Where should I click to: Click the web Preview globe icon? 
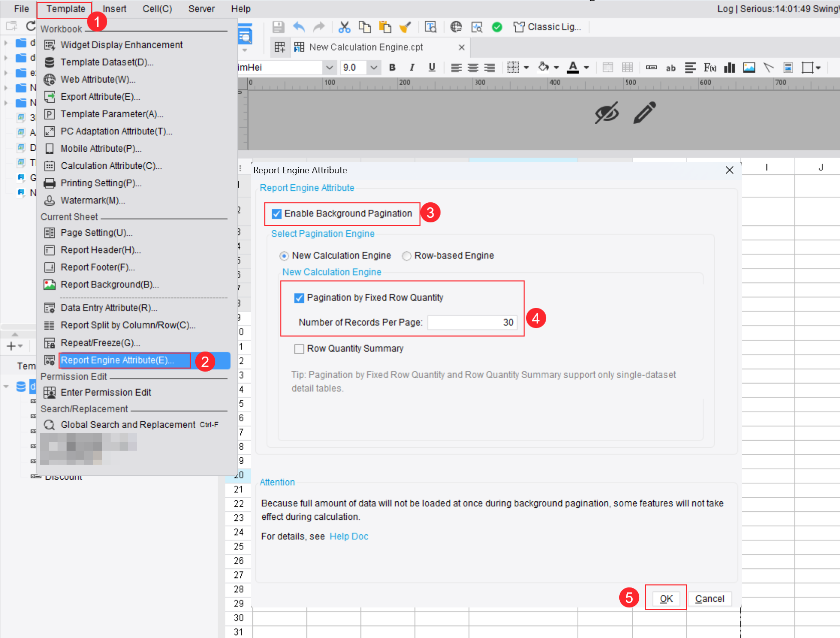pyautogui.click(x=456, y=27)
